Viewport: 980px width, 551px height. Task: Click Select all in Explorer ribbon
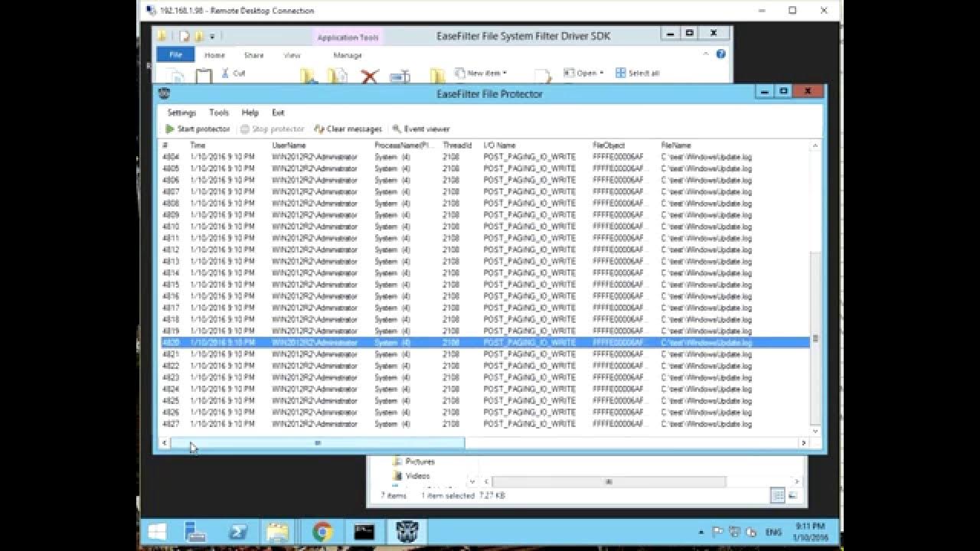[637, 73]
